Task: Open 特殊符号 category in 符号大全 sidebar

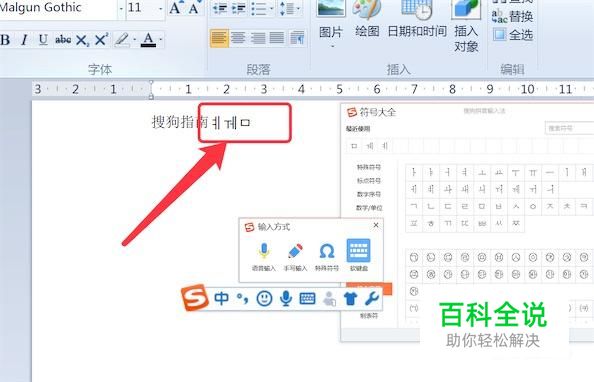Action: 369,167
